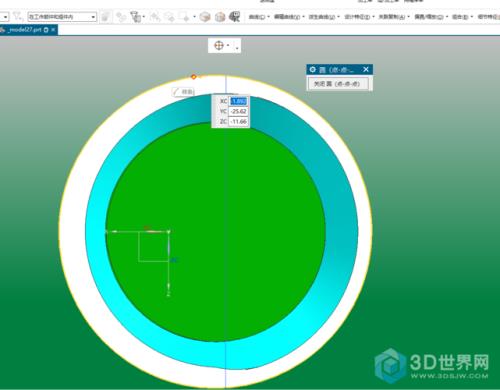This screenshot has width=500, height=390.
Task: Click the wireframe cube display icon
Action: [220, 16]
